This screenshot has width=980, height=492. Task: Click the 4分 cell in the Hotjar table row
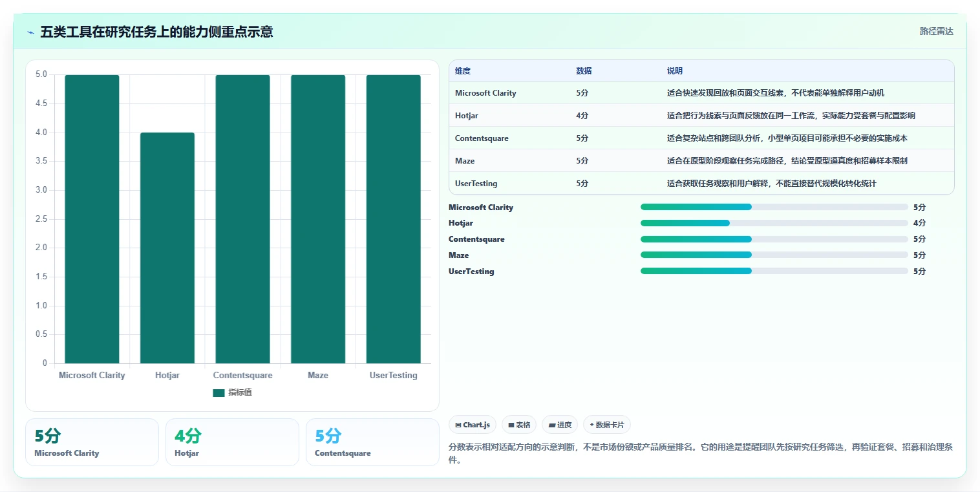coord(582,116)
